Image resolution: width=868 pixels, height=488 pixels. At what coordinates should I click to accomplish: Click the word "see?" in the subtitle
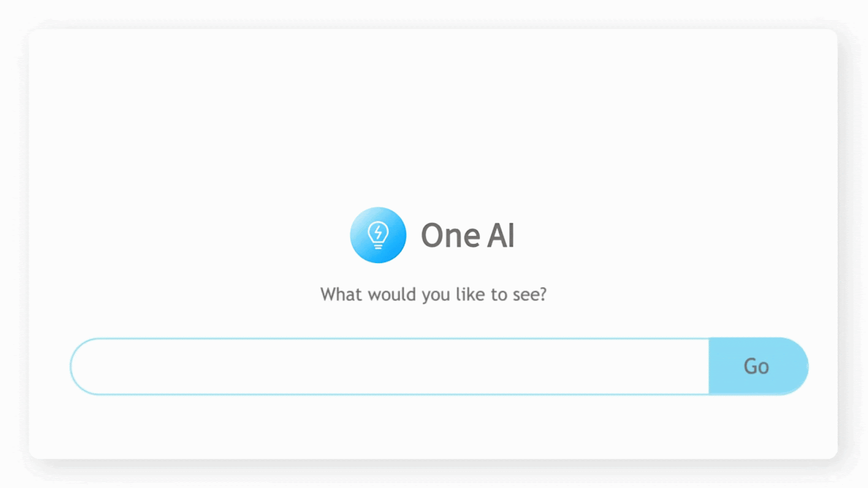click(529, 294)
